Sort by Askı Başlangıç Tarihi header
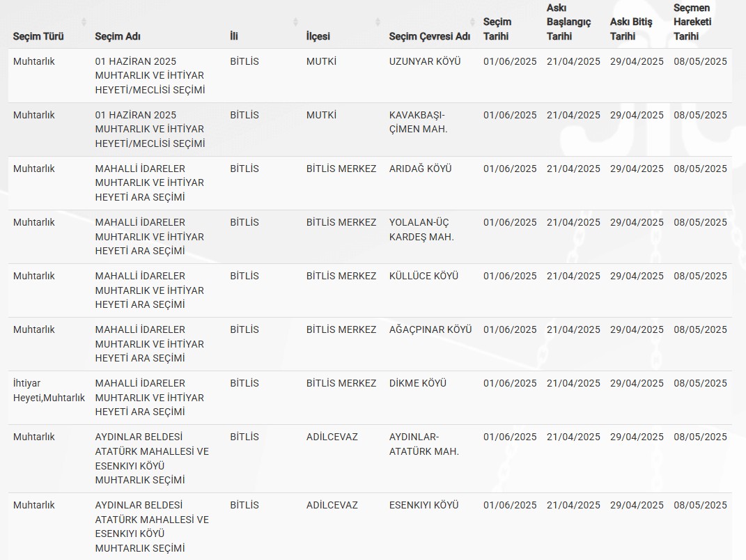The width and height of the screenshot is (746, 560). (x=568, y=22)
